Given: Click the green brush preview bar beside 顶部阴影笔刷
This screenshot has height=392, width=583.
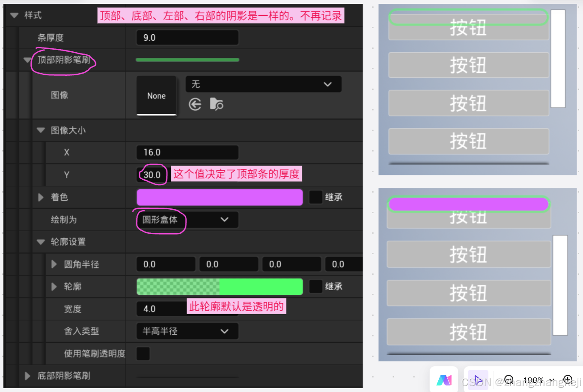Looking at the screenshot, I should (x=187, y=60).
